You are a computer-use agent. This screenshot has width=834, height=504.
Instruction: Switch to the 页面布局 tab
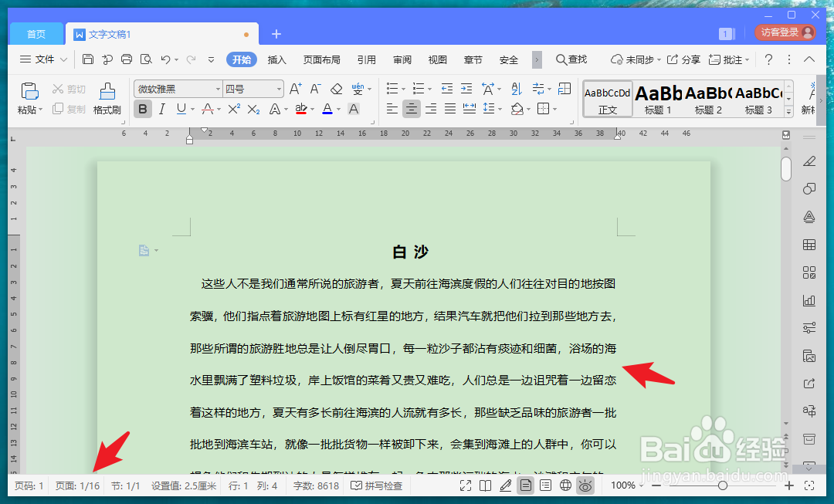[x=322, y=59]
